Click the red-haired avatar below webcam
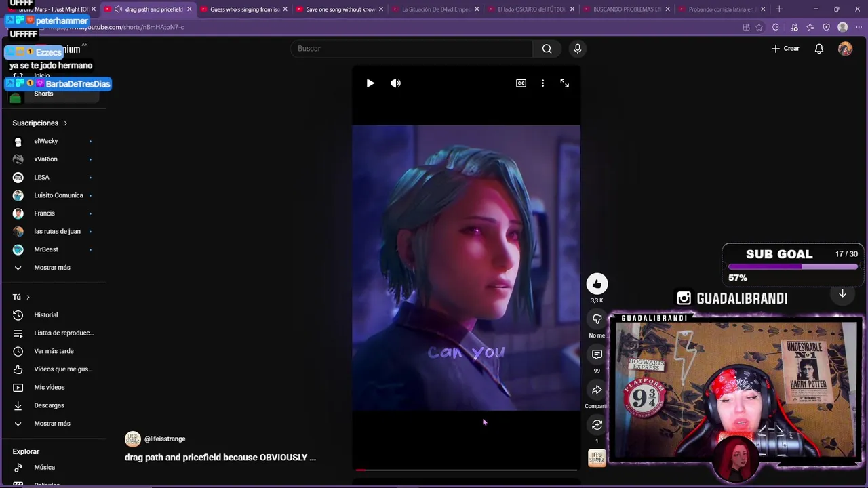868x488 pixels. (736, 459)
